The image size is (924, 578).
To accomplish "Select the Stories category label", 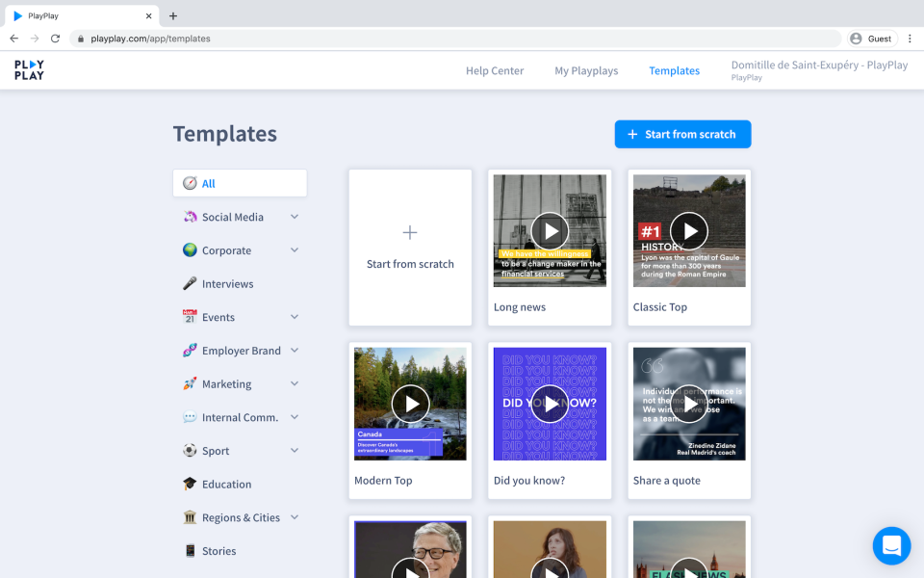I will [219, 551].
